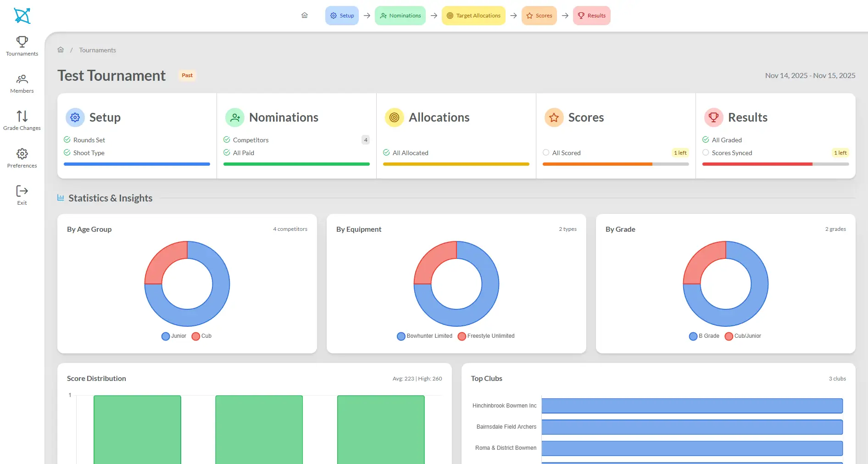Image resolution: width=868 pixels, height=464 pixels.
Task: Toggle the Freestyle Unlimited legend swatch
Action: [x=462, y=336]
